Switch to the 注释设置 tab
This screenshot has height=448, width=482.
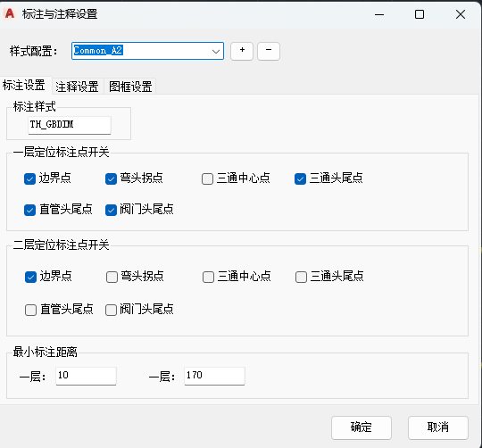(x=77, y=87)
